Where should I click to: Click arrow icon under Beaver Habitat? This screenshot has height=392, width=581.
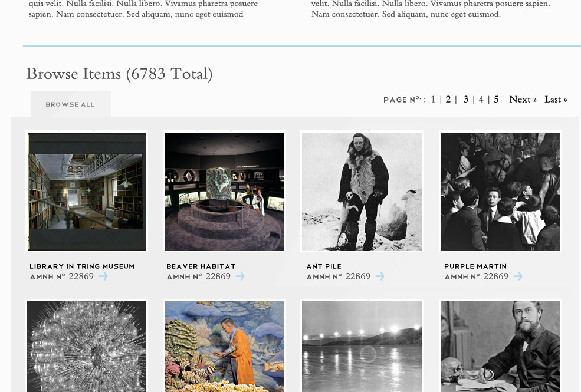tap(240, 276)
